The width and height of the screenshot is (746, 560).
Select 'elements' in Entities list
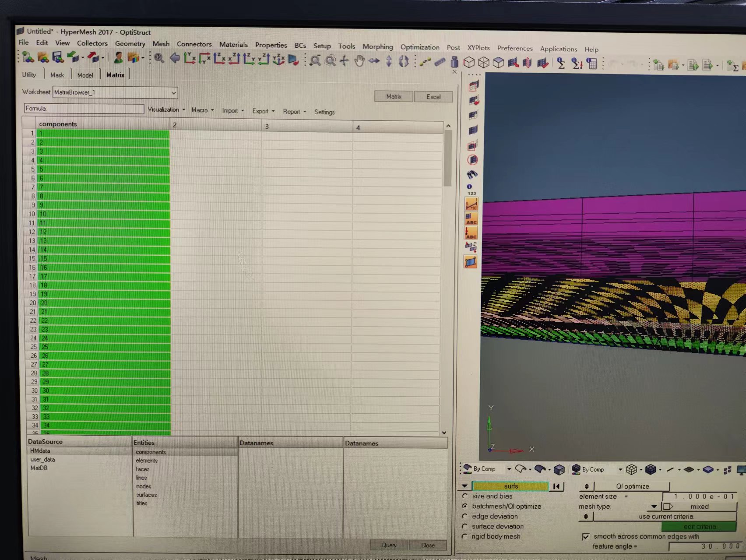(147, 461)
